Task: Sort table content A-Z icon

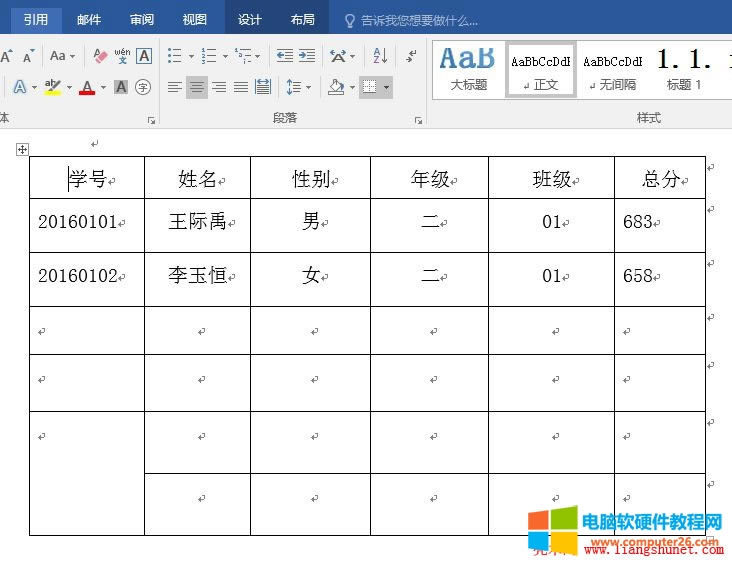Action: (380, 56)
